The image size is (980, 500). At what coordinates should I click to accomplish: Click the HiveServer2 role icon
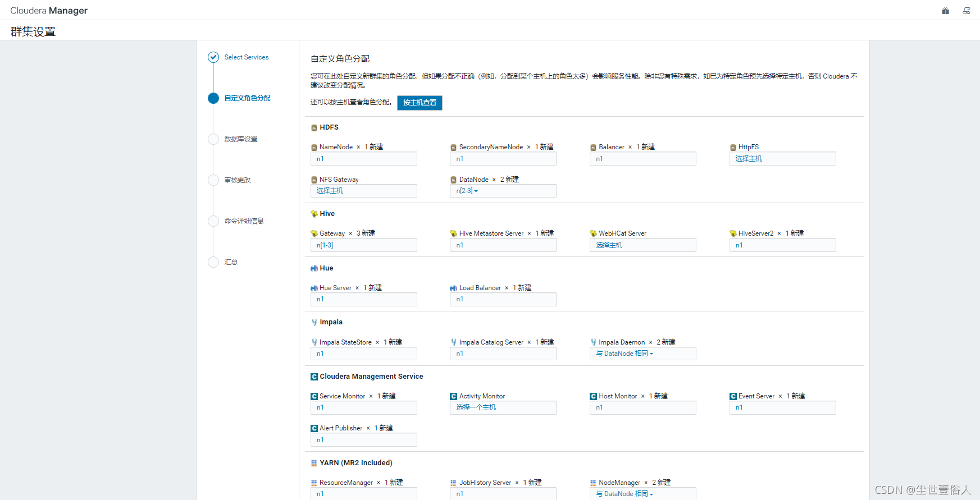point(733,233)
